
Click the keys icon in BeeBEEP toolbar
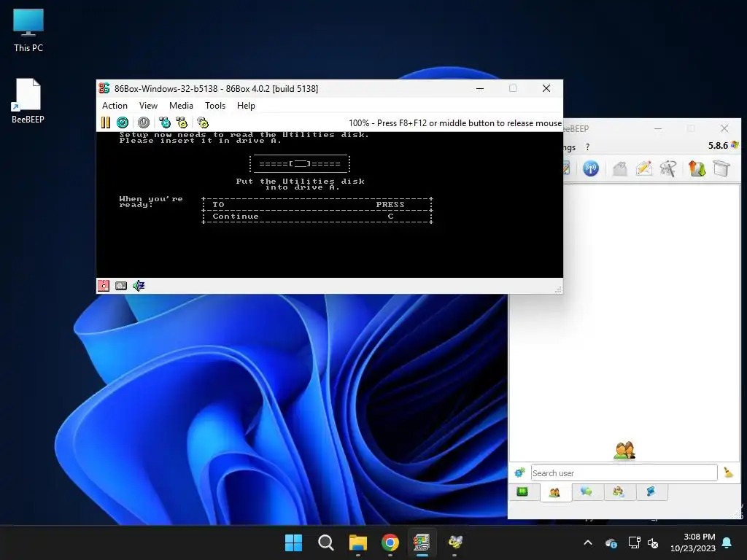[668, 168]
